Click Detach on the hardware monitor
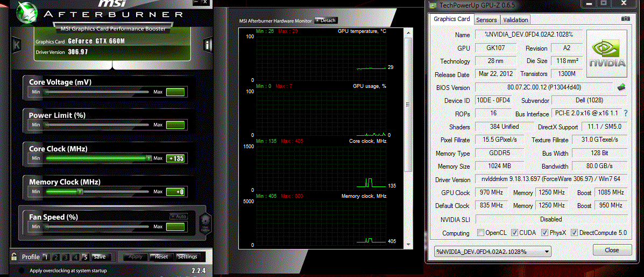 pyautogui.click(x=325, y=20)
